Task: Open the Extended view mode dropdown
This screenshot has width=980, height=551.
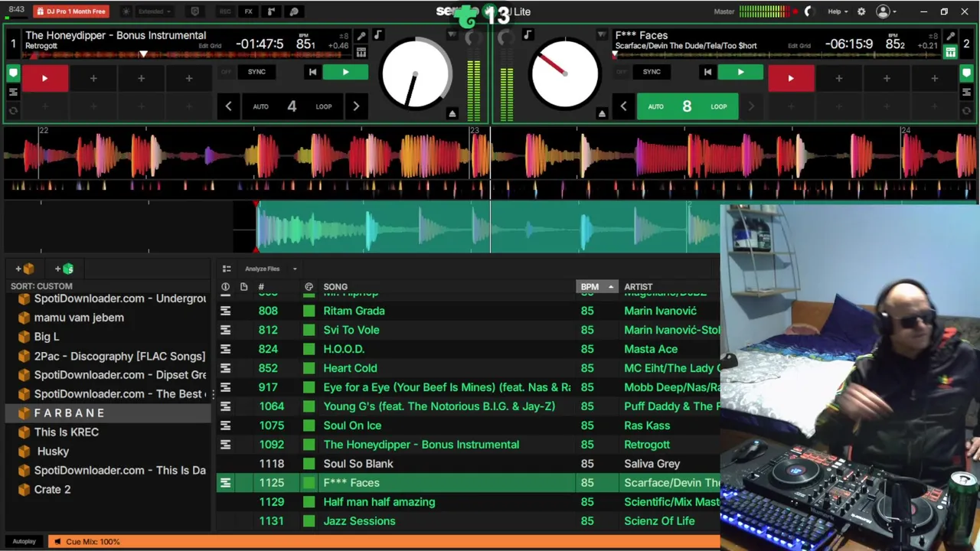Action: 155,11
